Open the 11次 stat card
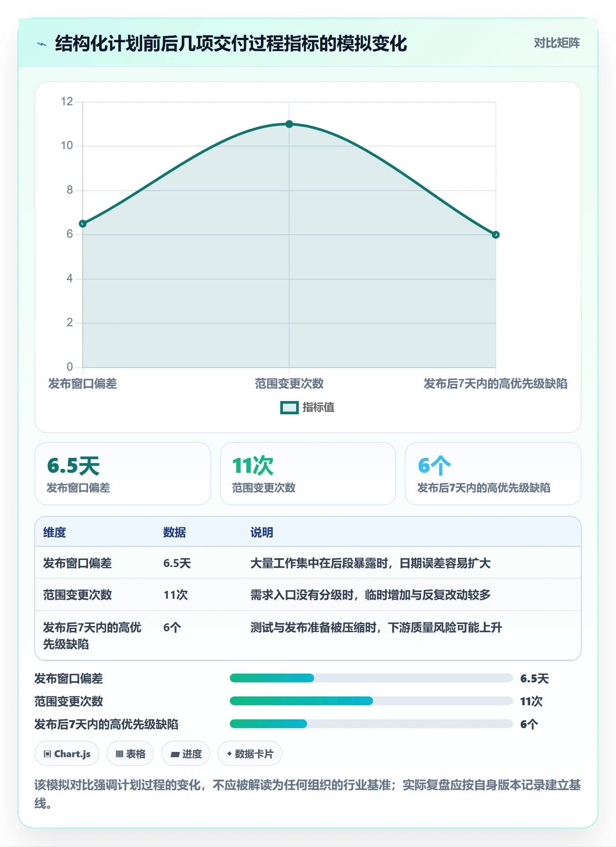Image resolution: width=616 pixels, height=847 pixels. (308, 474)
